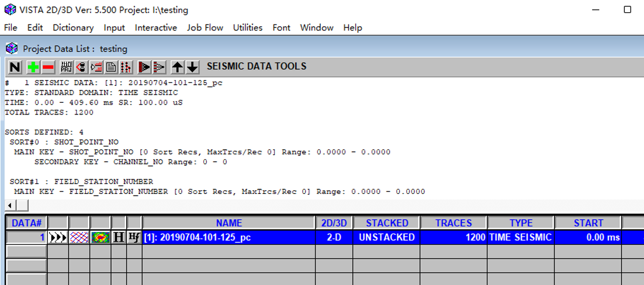
Task: Click the red minus remove data icon
Action: (48, 67)
